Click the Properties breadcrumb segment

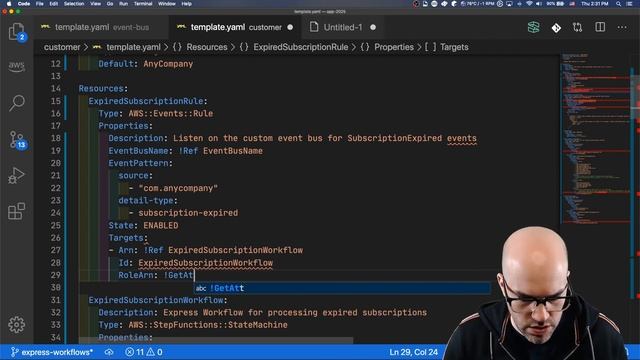coord(394,47)
